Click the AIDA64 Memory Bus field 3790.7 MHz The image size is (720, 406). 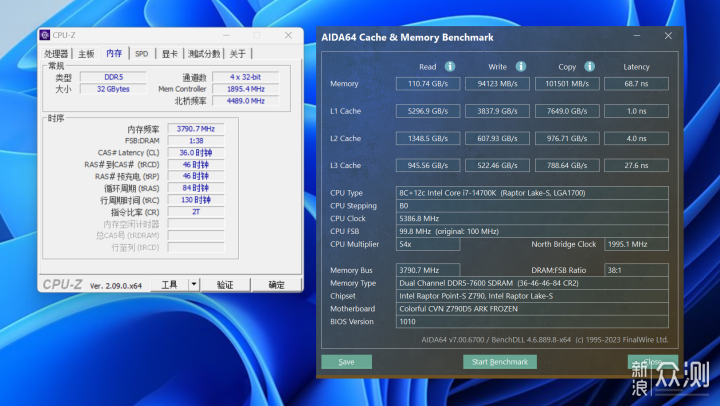(428, 270)
